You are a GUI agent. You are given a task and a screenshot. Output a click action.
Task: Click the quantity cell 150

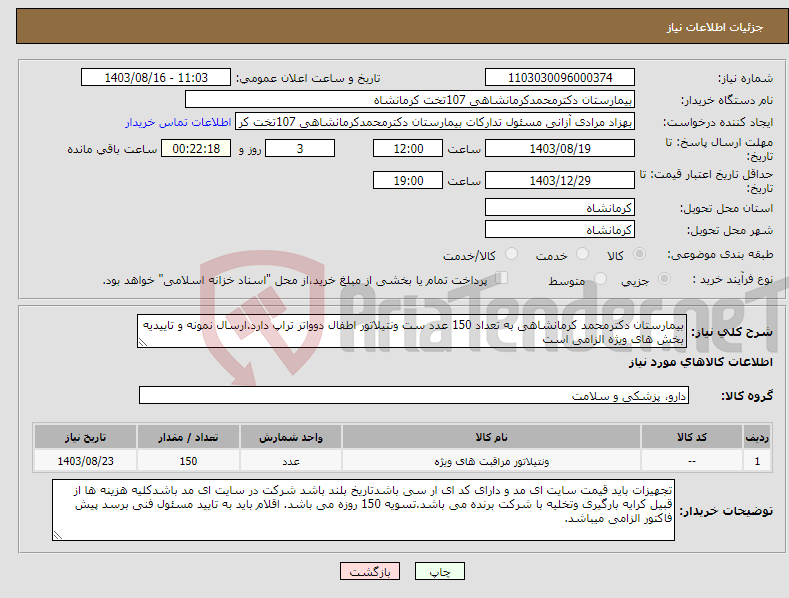pos(188,461)
